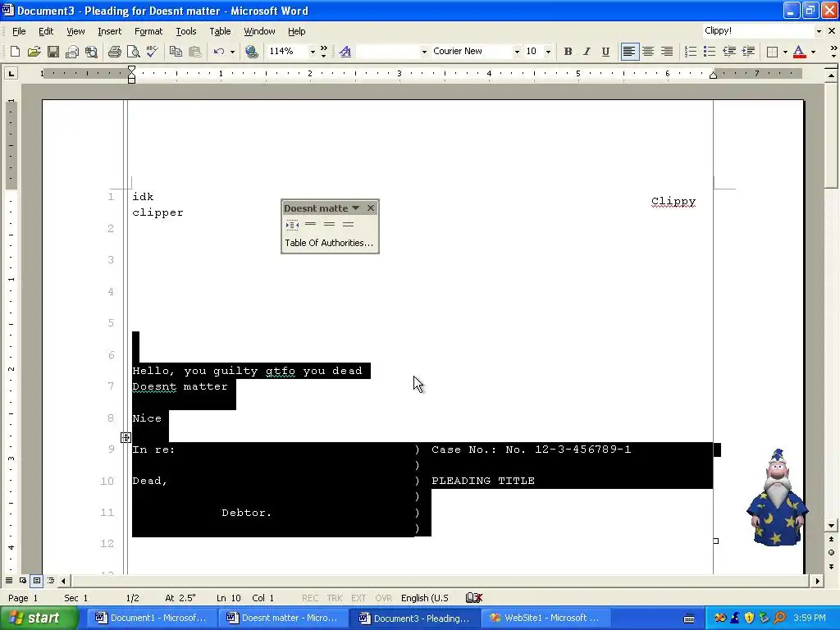Open Styles and Formatting pane icon
This screenshot has width=840, height=630.
[x=345, y=52]
